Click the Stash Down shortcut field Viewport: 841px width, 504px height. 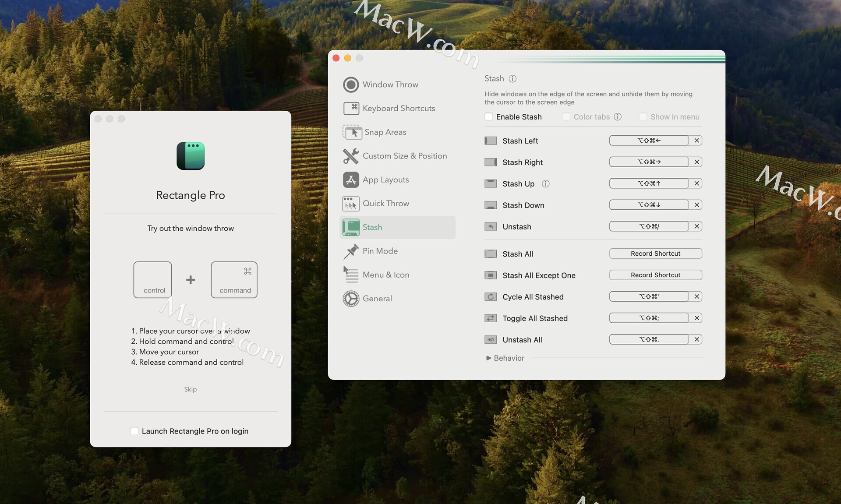click(x=649, y=205)
